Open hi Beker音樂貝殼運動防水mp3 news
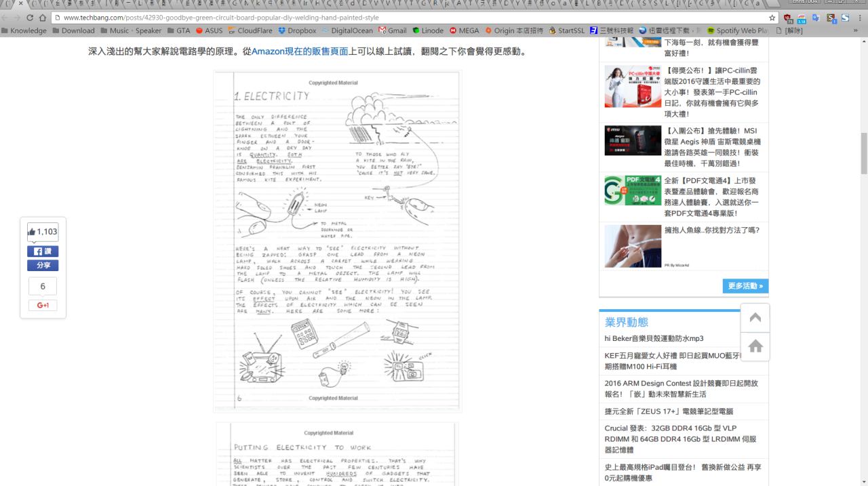The image size is (868, 486). [x=654, y=338]
